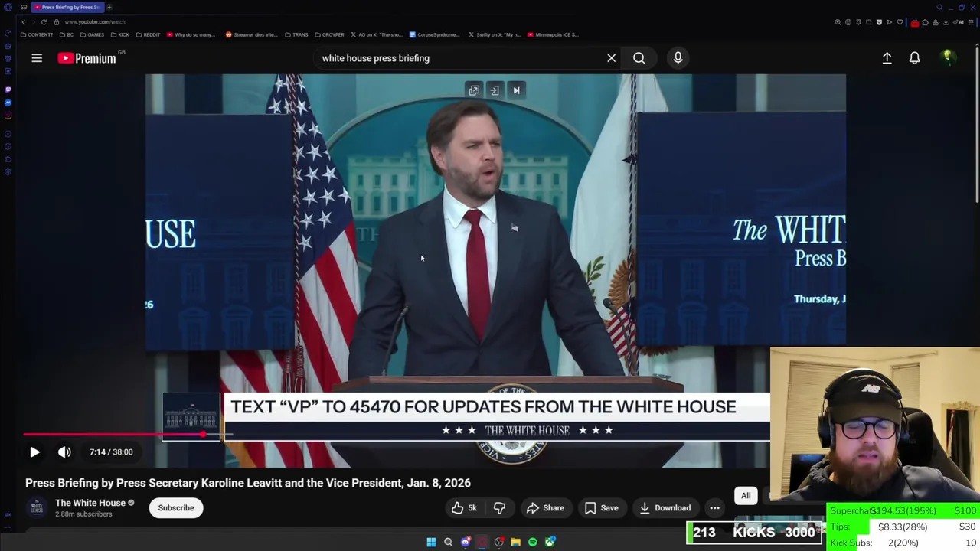The image size is (980, 551).
Task: Click the www.youtube.com/watch address bar
Action: (95, 22)
